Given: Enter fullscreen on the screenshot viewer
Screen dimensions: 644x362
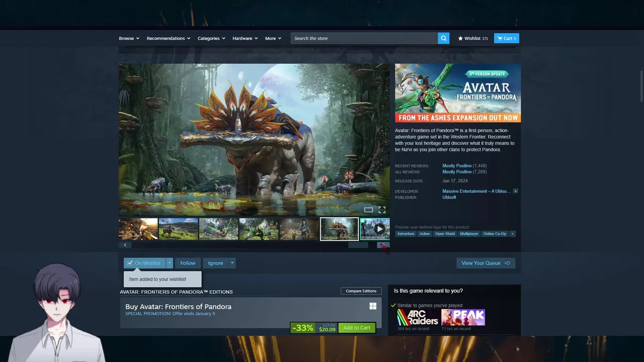Looking at the screenshot, I should tap(382, 210).
